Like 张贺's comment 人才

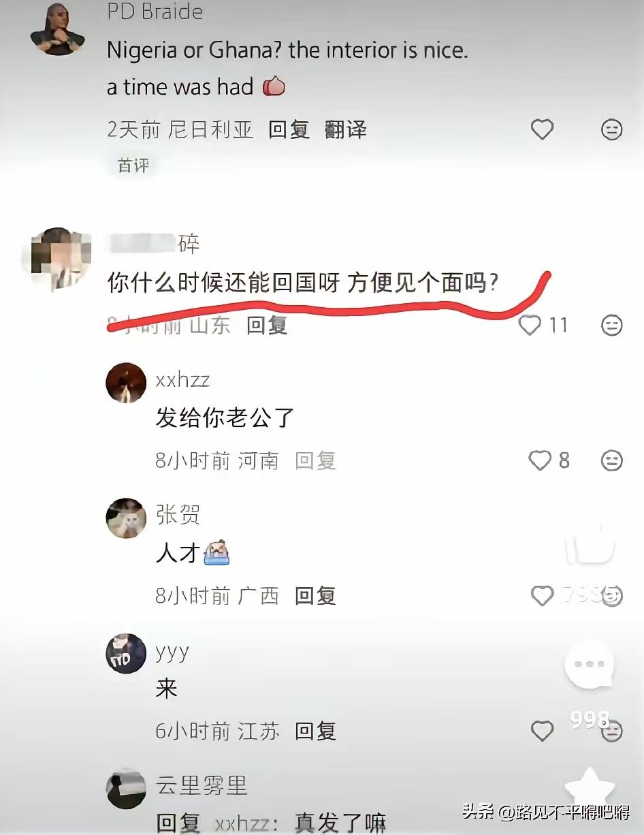pyautogui.click(x=542, y=596)
